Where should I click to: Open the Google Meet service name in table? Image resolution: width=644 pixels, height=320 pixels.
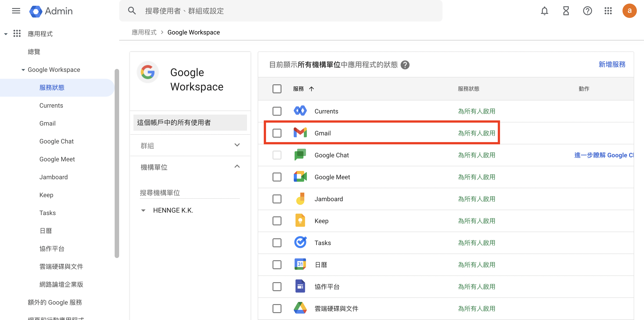pyautogui.click(x=332, y=177)
